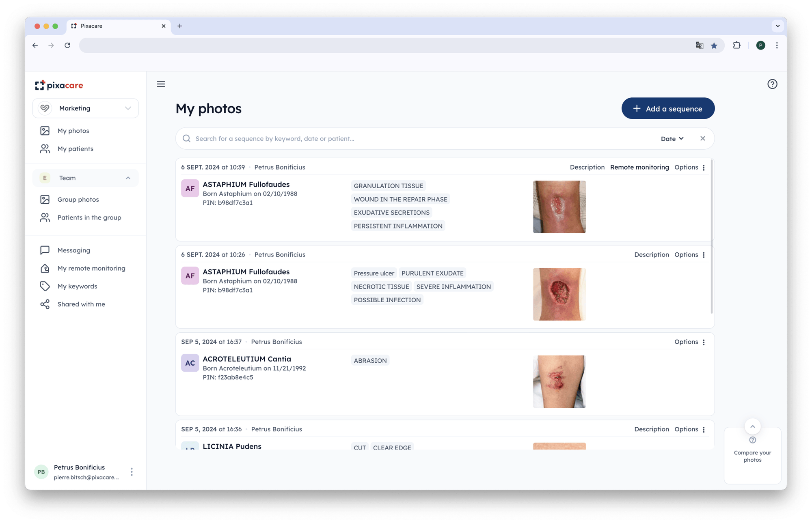Open the wound photo of ACROTELEUTIUM Cantia
Screen dimensions: 812x523
(x=559, y=381)
